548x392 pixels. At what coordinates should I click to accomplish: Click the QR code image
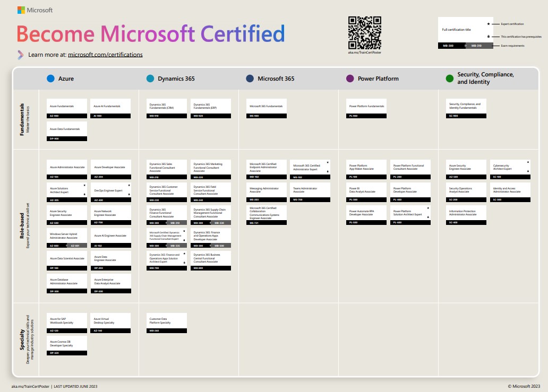click(364, 33)
